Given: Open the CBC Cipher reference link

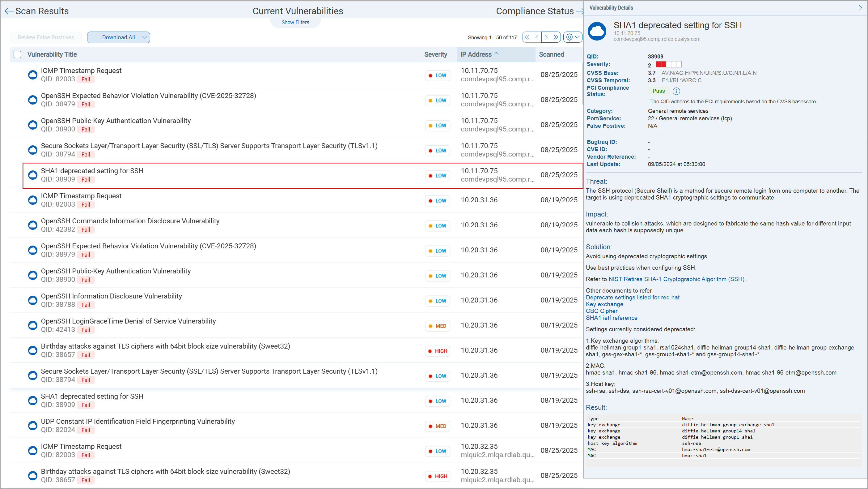Looking at the screenshot, I should coord(601,311).
